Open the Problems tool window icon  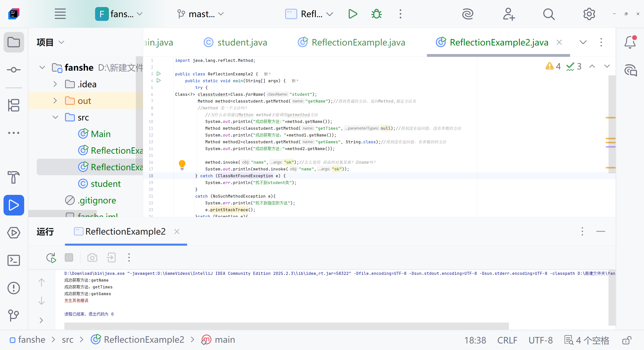pyautogui.click(x=14, y=288)
